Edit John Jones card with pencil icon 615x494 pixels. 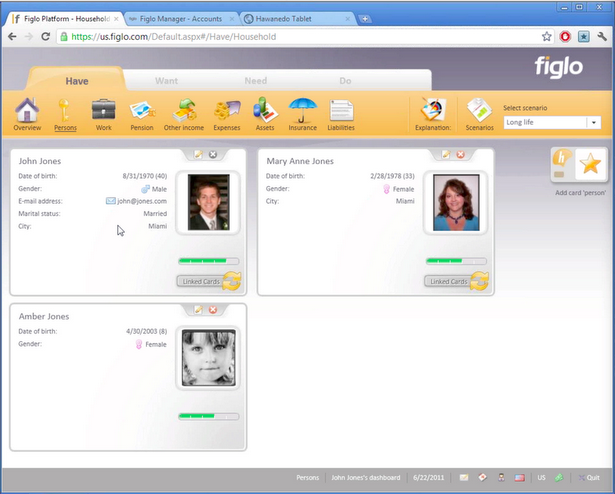click(x=198, y=155)
